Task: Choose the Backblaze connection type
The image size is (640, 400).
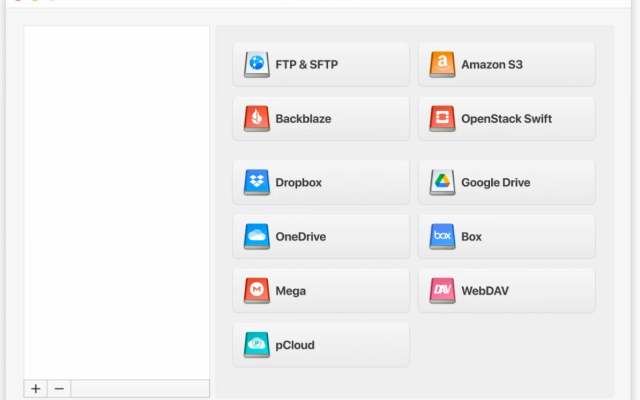Action: (321, 119)
